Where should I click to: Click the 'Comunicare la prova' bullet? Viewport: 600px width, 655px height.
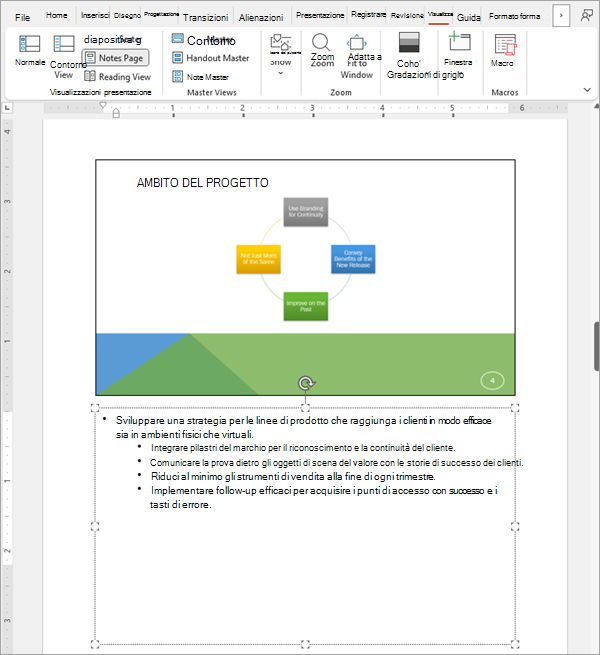point(336,463)
